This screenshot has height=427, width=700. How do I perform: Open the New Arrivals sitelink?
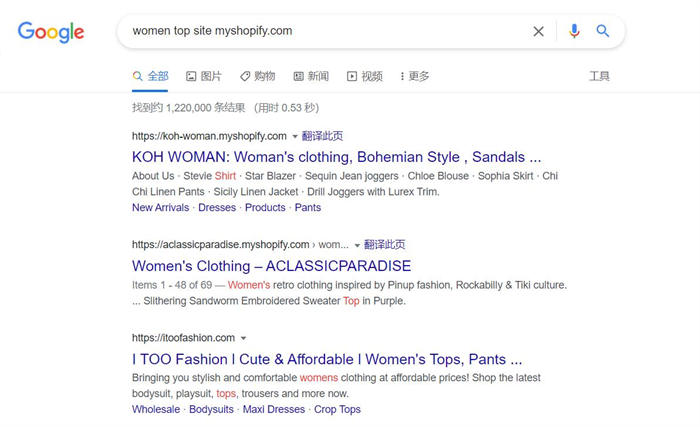160,208
